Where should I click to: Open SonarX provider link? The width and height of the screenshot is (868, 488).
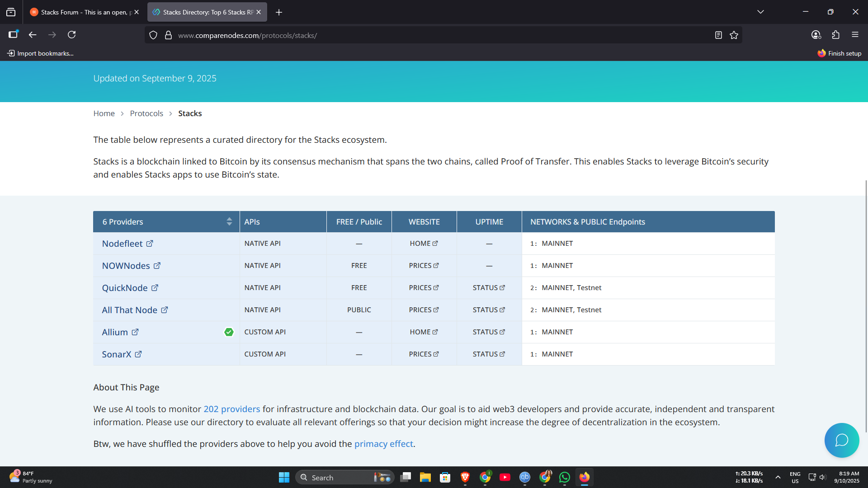coord(122,354)
